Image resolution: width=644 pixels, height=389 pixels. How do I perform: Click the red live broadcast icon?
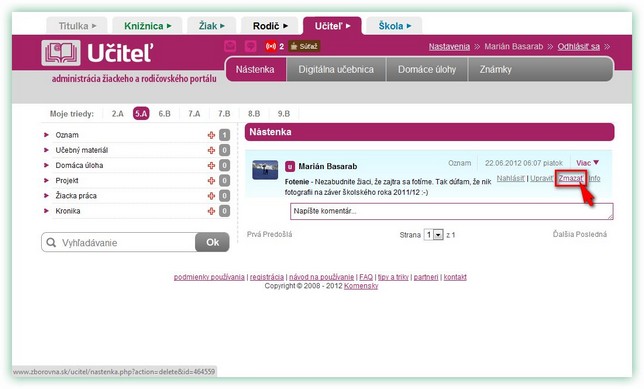pos(271,46)
